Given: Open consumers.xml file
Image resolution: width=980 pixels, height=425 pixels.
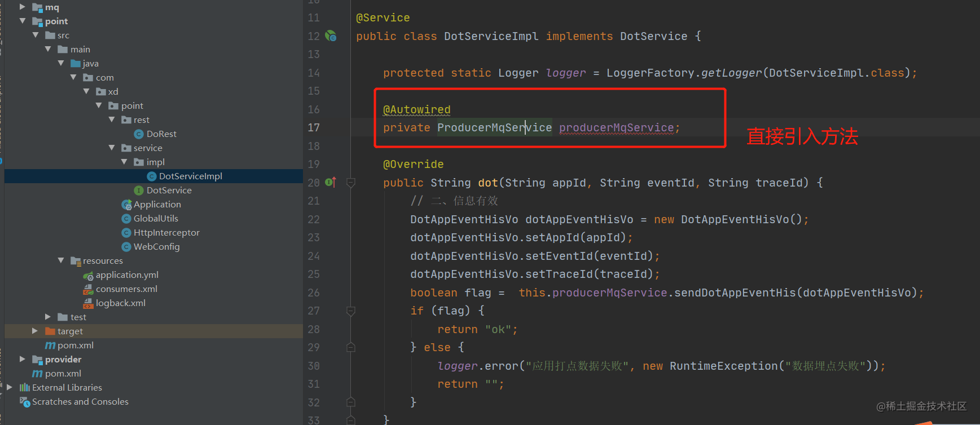Looking at the screenshot, I should click(x=126, y=289).
